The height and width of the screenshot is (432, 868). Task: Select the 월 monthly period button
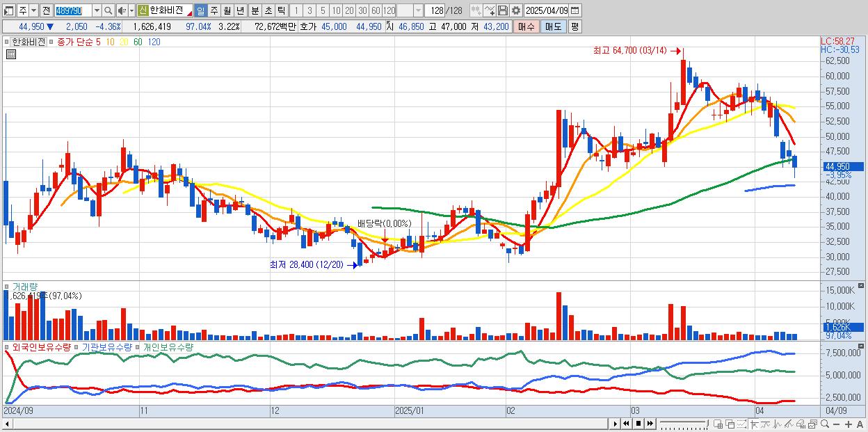227,10
